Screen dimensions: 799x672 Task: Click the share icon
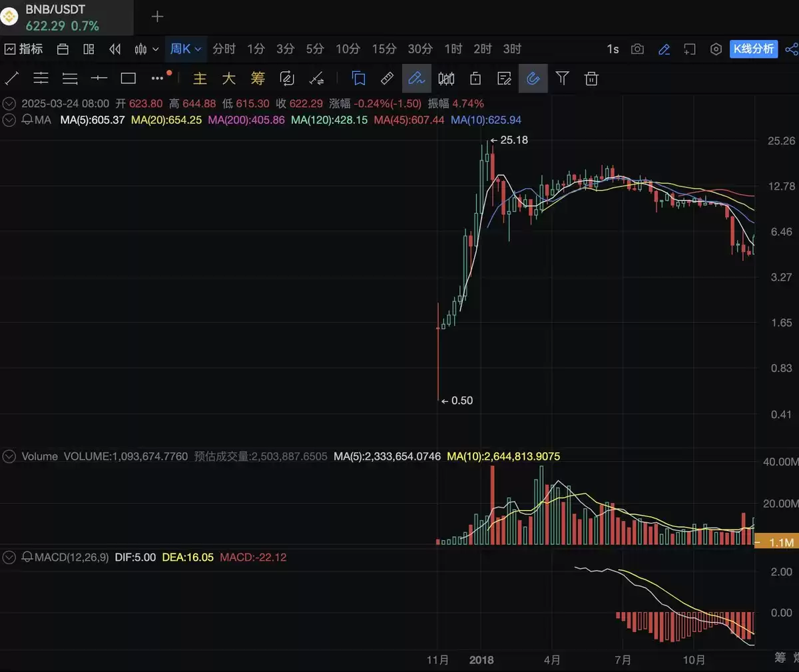tap(791, 49)
